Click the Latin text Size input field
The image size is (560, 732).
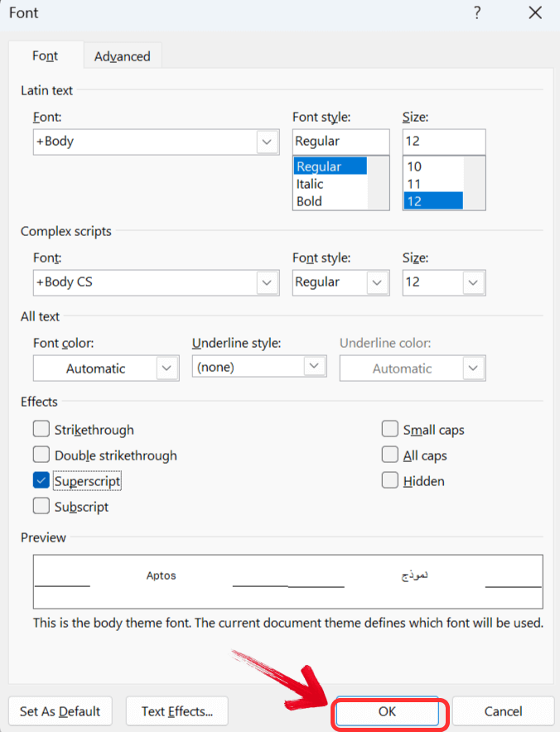(443, 142)
